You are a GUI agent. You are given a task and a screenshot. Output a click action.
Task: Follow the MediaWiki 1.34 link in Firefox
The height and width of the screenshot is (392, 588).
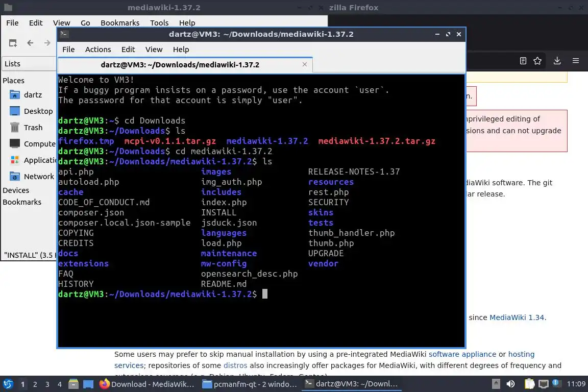pos(517,317)
